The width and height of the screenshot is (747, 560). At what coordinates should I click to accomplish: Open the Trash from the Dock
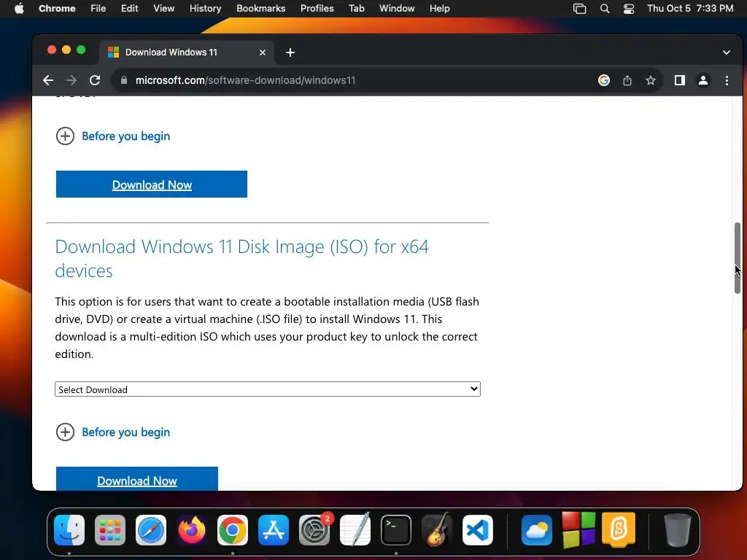coord(678,530)
